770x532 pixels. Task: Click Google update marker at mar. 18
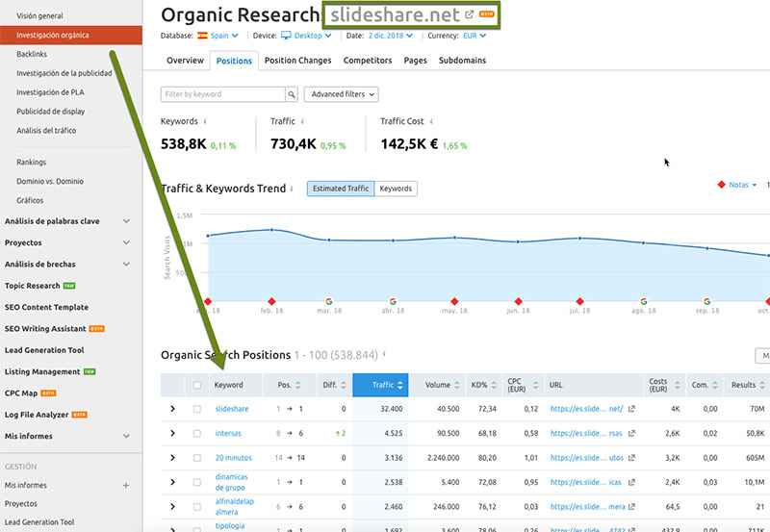tap(329, 301)
